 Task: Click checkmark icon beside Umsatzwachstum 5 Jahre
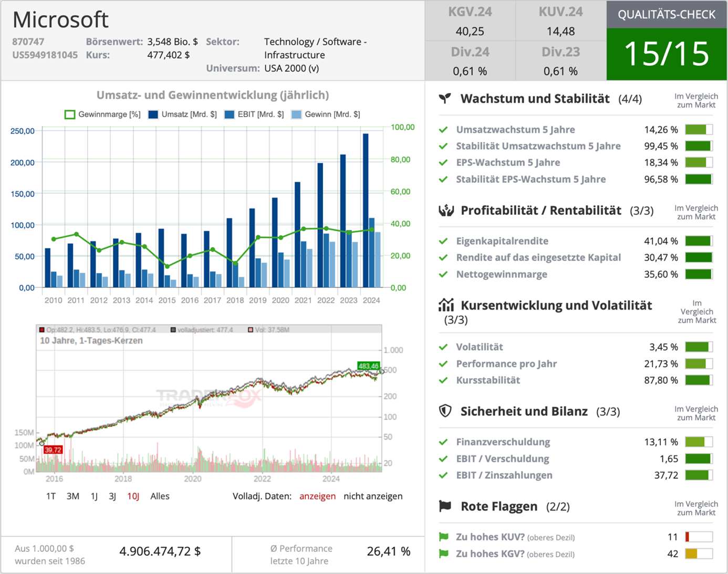[x=443, y=130]
